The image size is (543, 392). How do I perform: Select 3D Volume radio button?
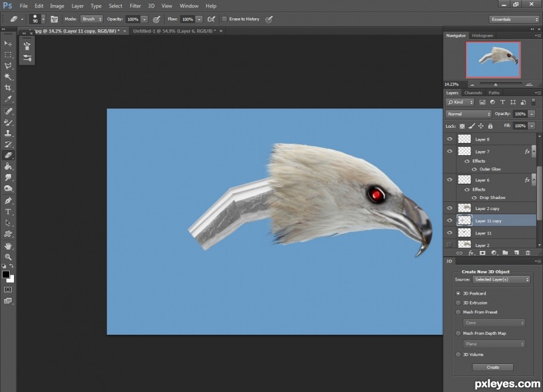[x=458, y=355]
